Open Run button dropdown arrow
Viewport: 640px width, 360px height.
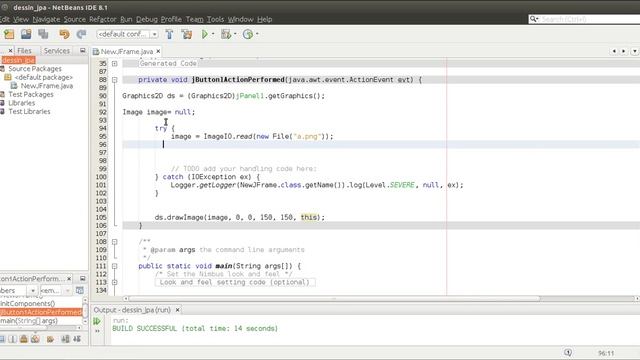[x=213, y=34]
